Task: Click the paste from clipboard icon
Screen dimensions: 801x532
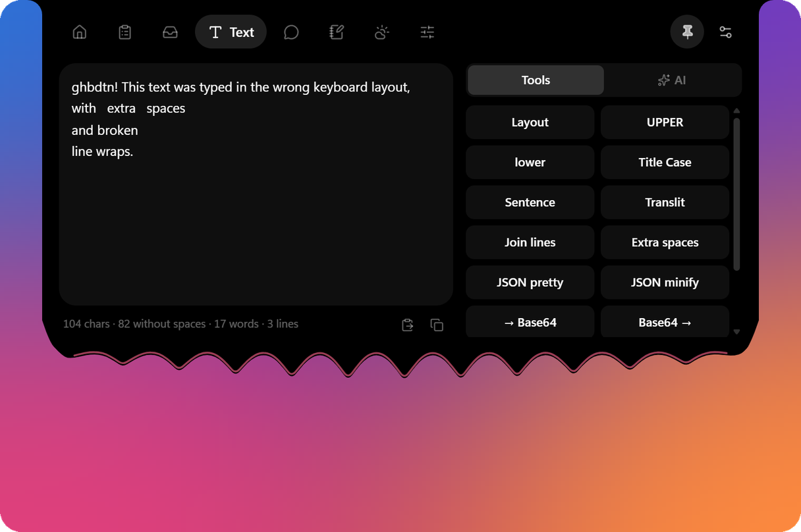Action: [x=408, y=325]
